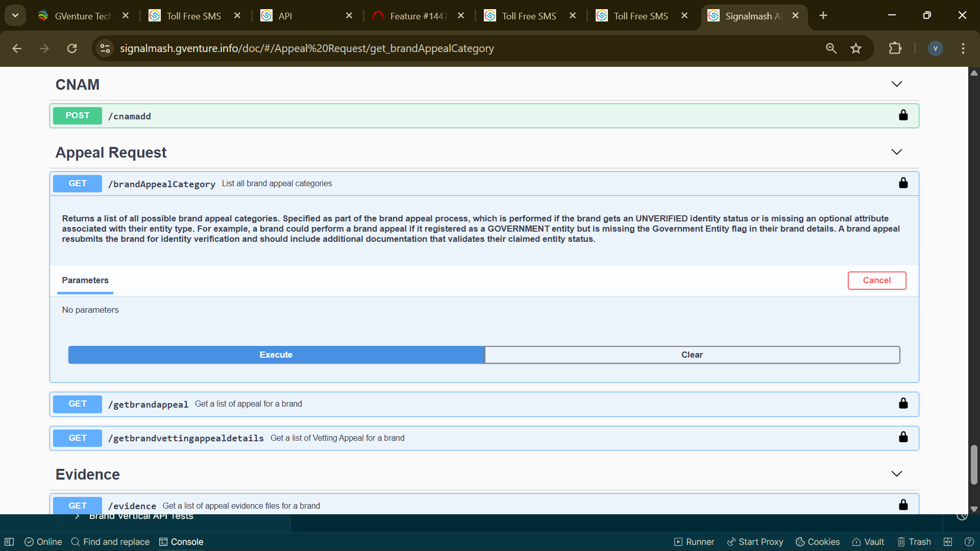Open Vault in the bottom status bar
This screenshot has height=551, width=980.
point(868,542)
